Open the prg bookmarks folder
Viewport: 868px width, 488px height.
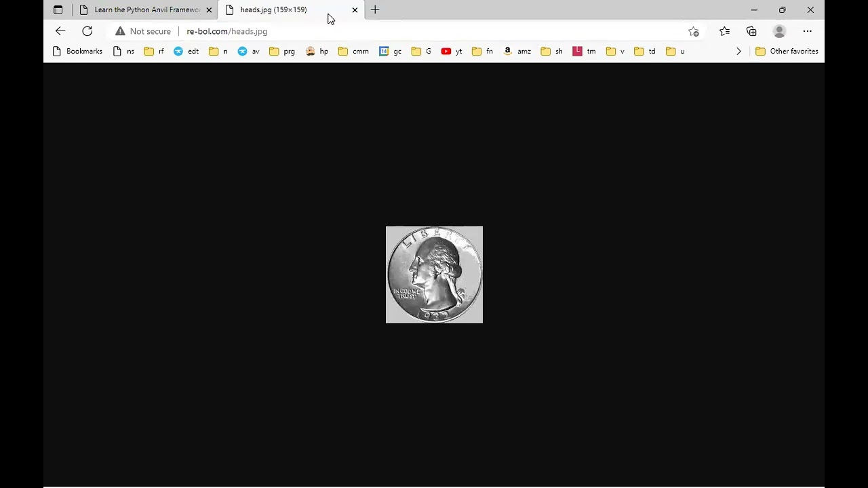click(282, 52)
